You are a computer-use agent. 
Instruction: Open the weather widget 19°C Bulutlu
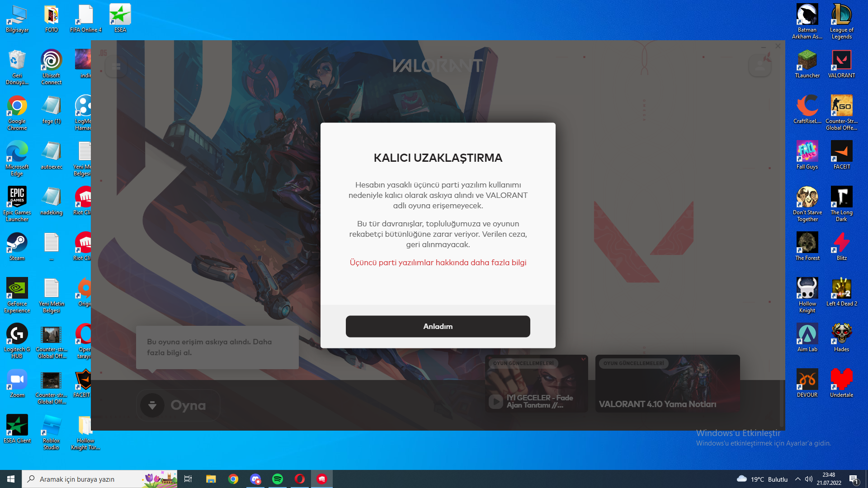tap(762, 479)
